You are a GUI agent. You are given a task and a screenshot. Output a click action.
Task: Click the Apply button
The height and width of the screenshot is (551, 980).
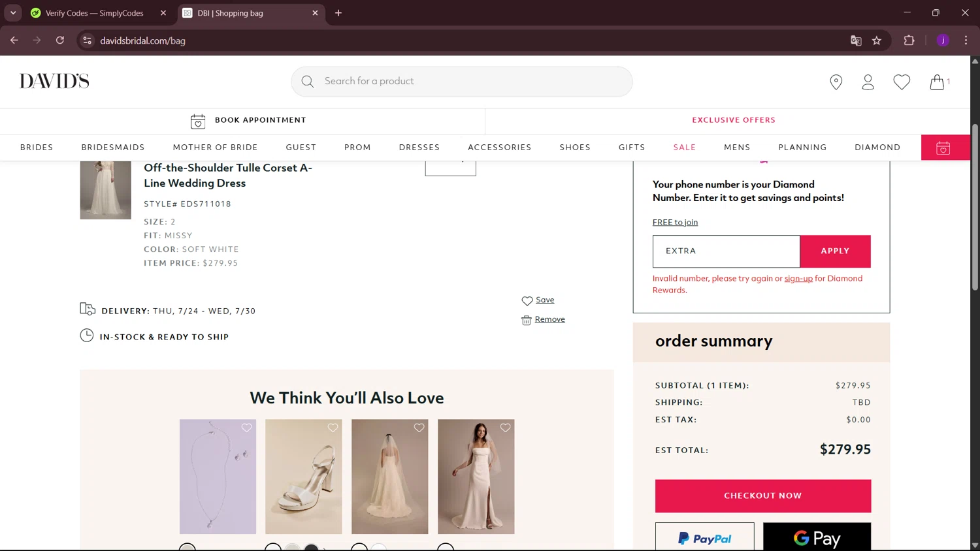(x=835, y=251)
